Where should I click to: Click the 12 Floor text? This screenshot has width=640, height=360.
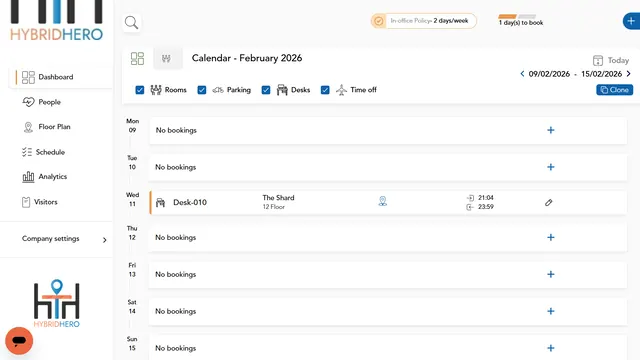(x=273, y=207)
